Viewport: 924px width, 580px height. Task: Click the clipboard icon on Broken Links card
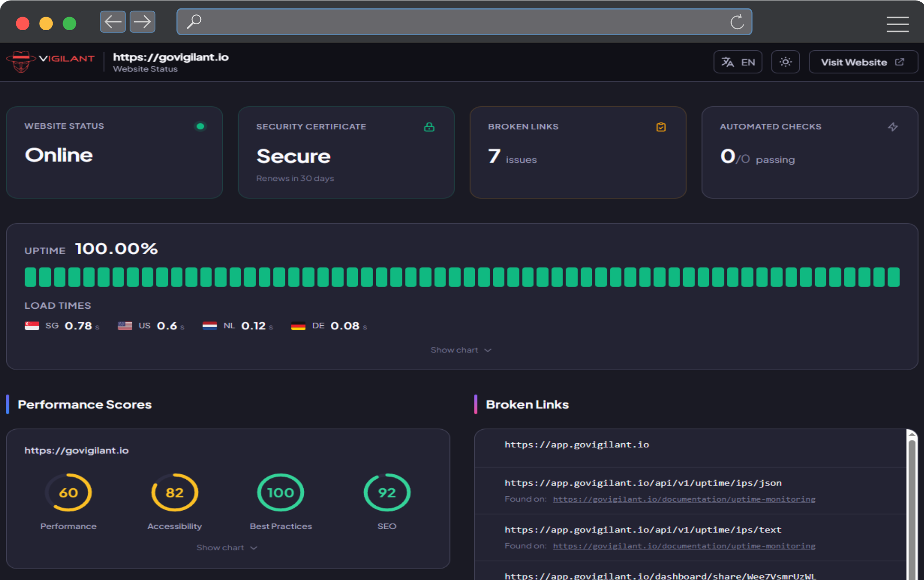(x=661, y=126)
